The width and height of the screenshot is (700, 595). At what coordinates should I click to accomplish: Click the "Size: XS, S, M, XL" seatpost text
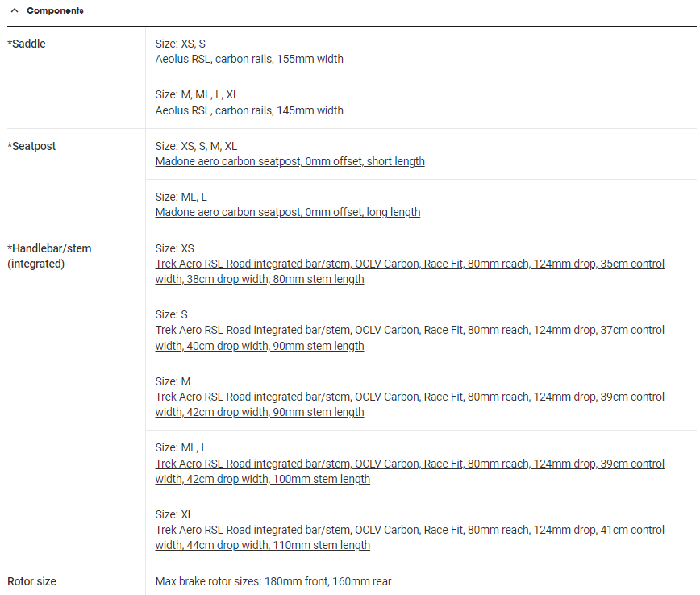(x=196, y=146)
